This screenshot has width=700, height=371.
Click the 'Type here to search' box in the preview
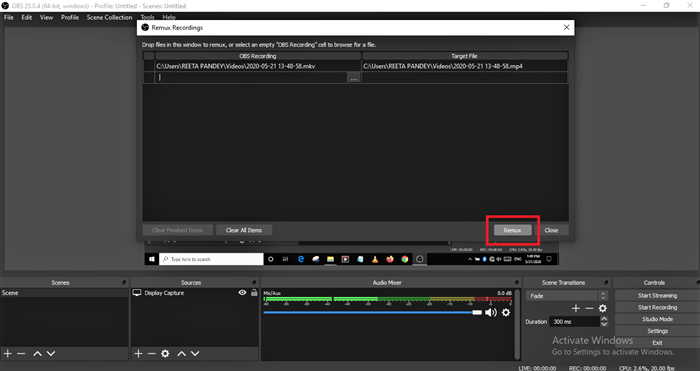point(211,259)
